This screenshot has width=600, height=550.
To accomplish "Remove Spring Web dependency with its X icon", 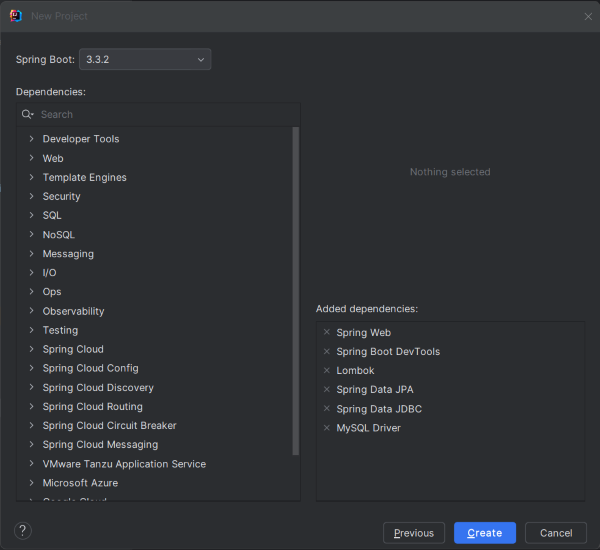I will [x=326, y=332].
